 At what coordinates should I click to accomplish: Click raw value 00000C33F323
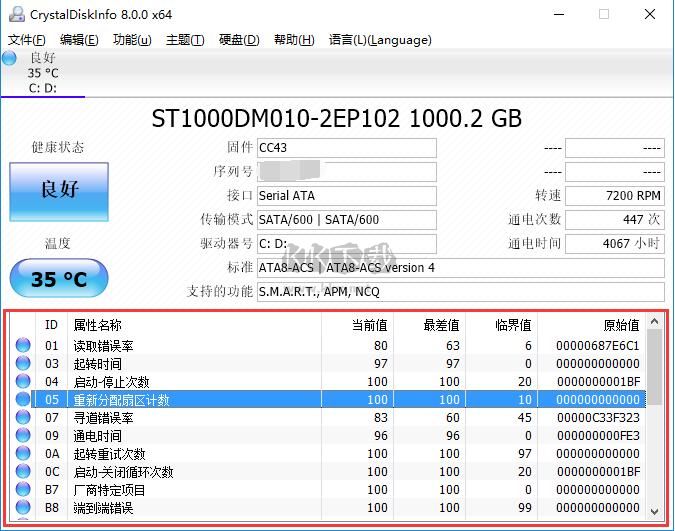tap(598, 417)
